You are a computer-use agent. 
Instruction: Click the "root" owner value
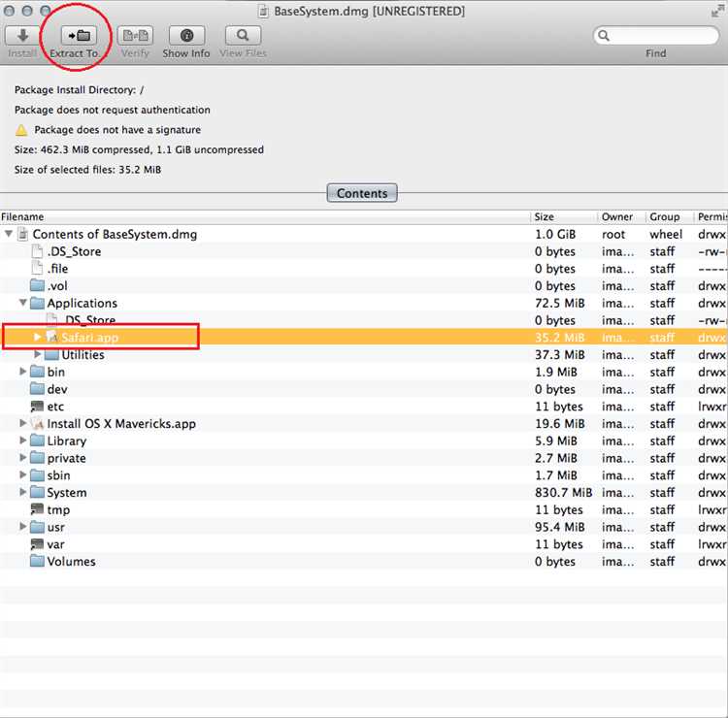click(x=613, y=234)
